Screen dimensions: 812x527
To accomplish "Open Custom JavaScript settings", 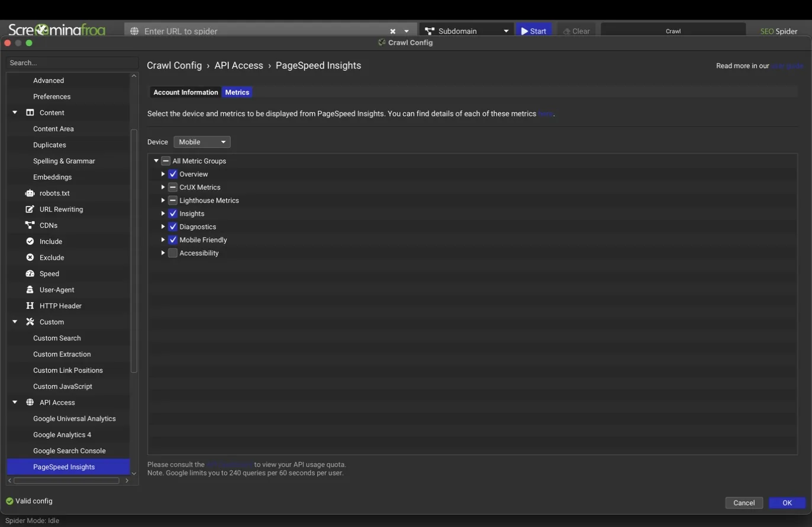I will [63, 386].
